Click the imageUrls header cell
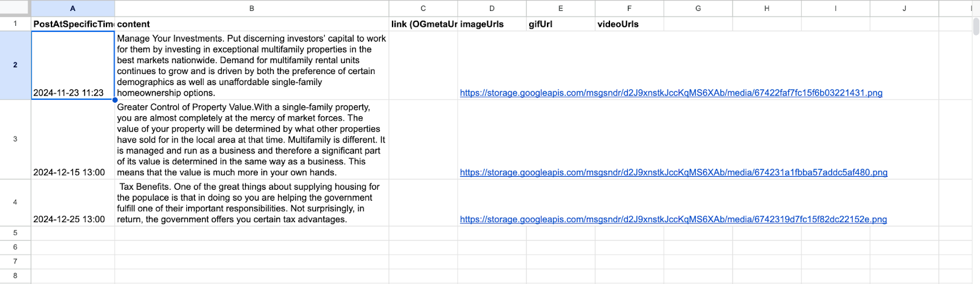 [x=492, y=24]
